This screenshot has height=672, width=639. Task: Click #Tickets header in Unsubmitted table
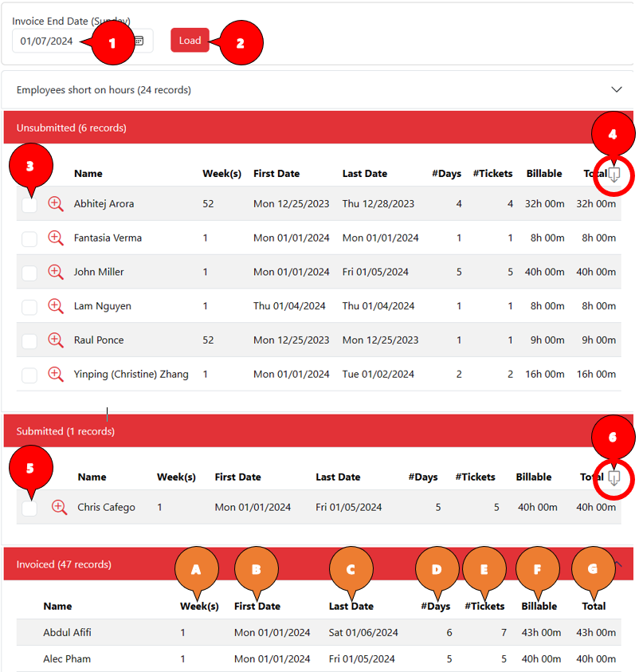tap(492, 174)
